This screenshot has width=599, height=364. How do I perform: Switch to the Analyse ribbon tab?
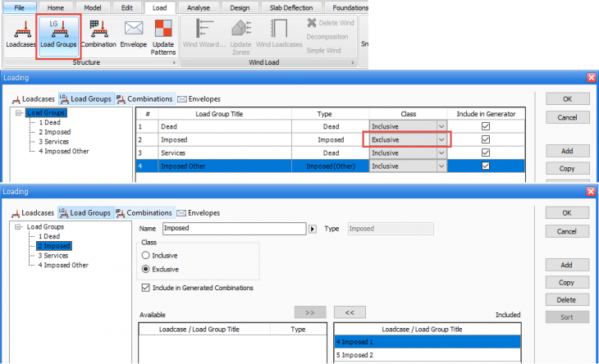coord(199,7)
